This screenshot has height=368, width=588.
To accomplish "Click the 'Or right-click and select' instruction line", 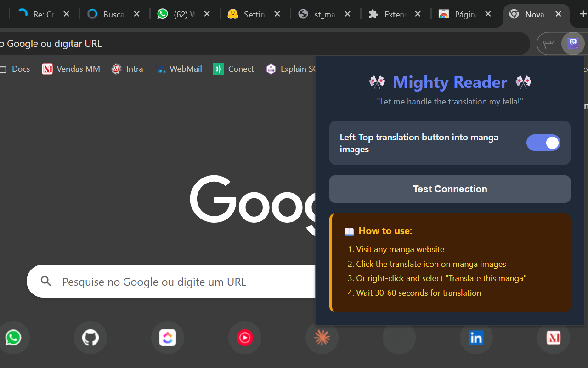I will pyautogui.click(x=441, y=278).
